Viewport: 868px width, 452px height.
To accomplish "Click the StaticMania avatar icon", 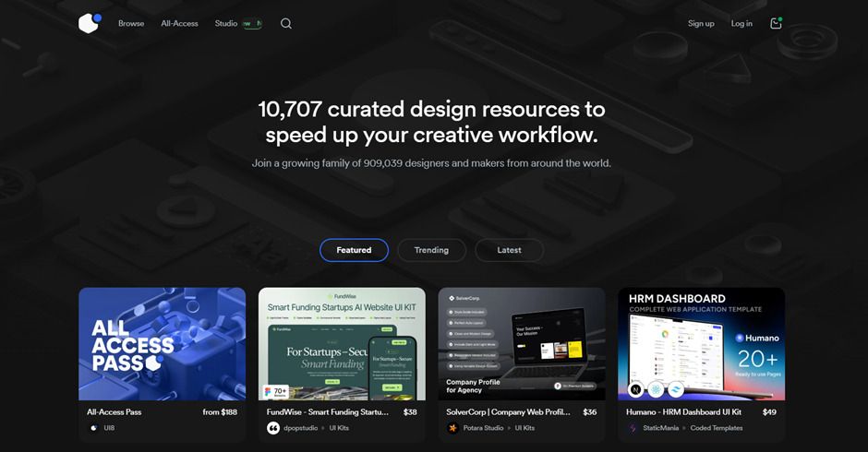I will tap(633, 428).
